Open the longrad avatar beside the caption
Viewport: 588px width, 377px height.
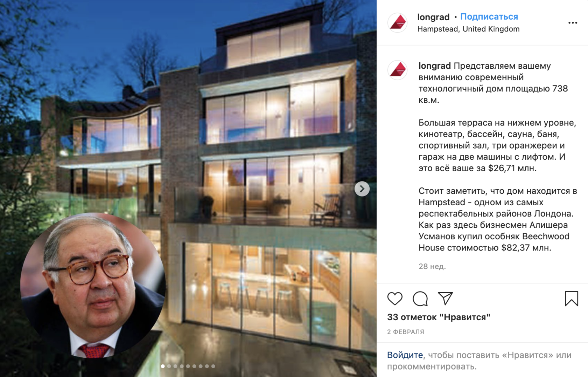coord(398,70)
